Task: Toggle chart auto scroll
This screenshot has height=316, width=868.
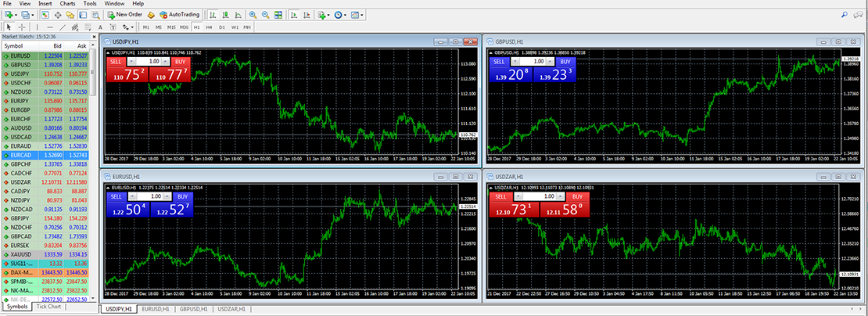Action: [x=294, y=14]
